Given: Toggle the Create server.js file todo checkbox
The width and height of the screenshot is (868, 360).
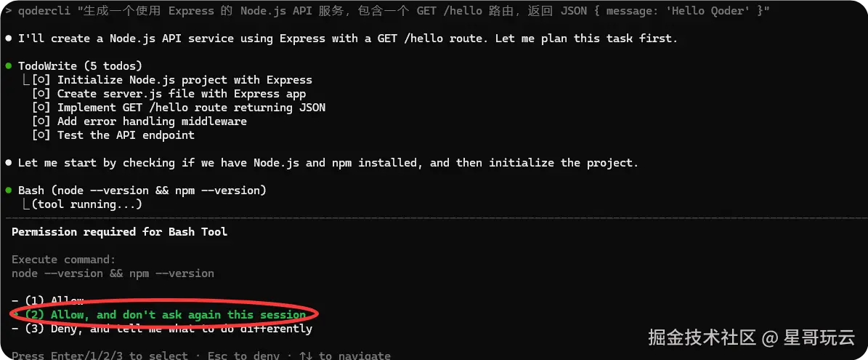Looking at the screenshot, I should [x=41, y=94].
